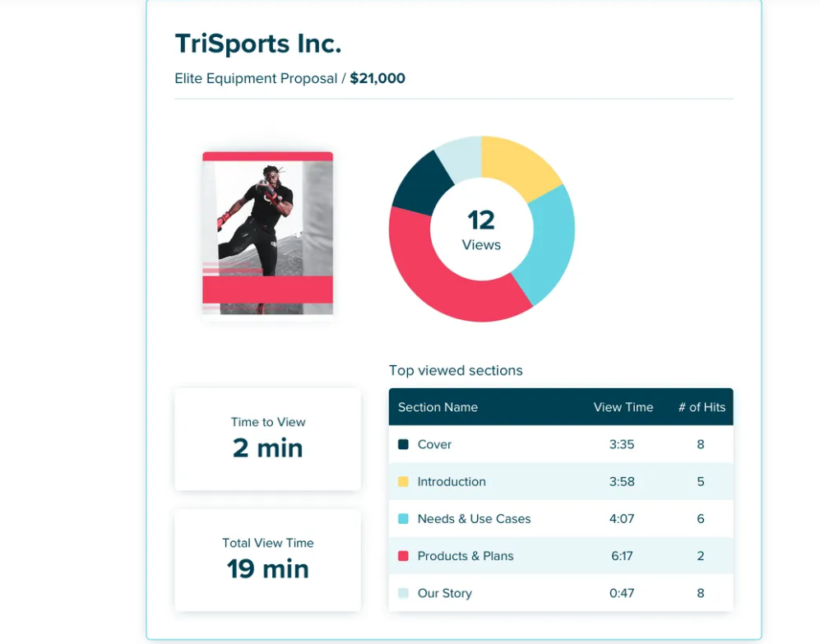Viewport: 820px width, 644px height.
Task: Click the Cover dark navy color swatch
Action: (403, 444)
